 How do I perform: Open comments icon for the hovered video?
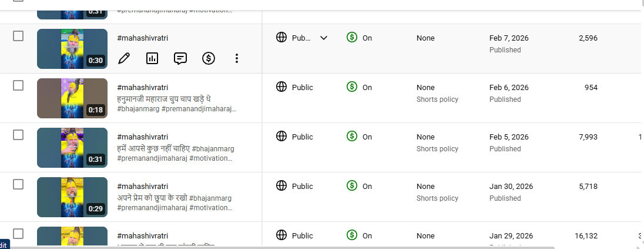point(180,58)
